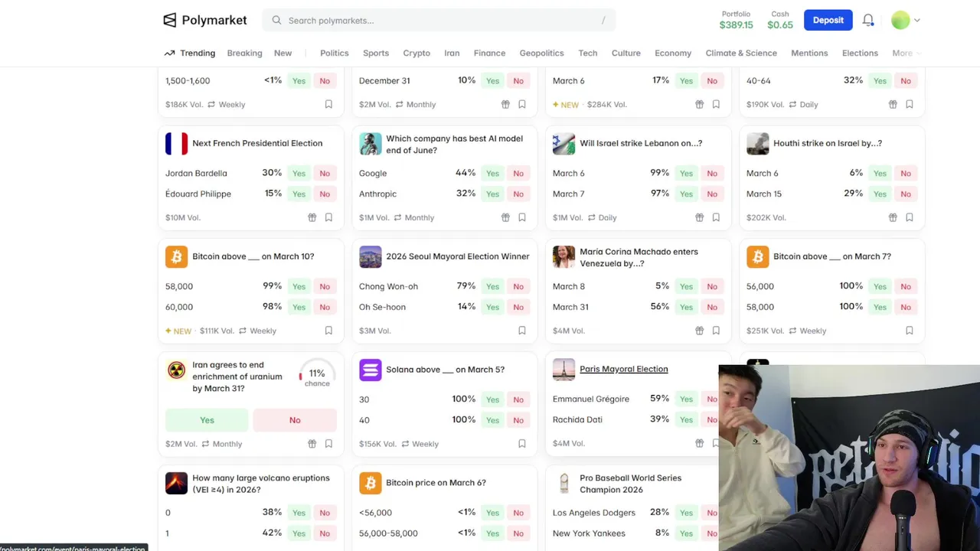980x551 pixels.
Task: Open gift icon on French Presidential Election card
Action: coord(312,217)
